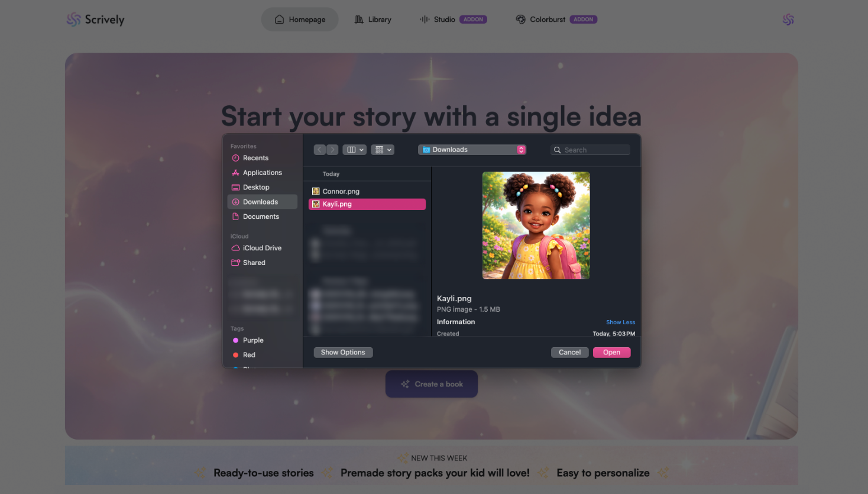The width and height of the screenshot is (868, 494).
Task: Switch to the Library tab
Action: click(x=373, y=20)
